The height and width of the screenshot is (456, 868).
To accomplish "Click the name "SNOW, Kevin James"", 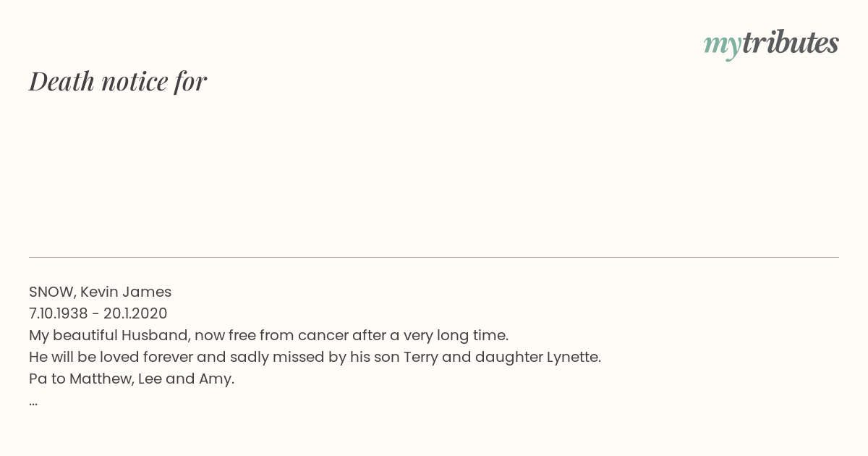I will 100,292.
